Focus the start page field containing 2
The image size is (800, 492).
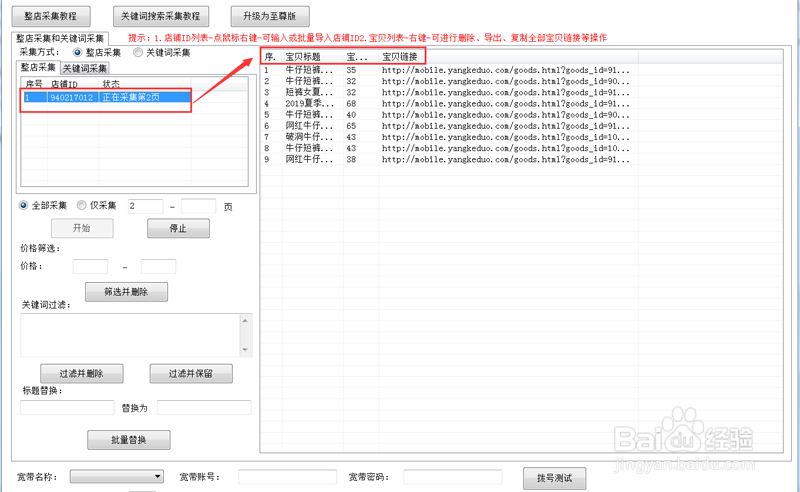point(145,206)
